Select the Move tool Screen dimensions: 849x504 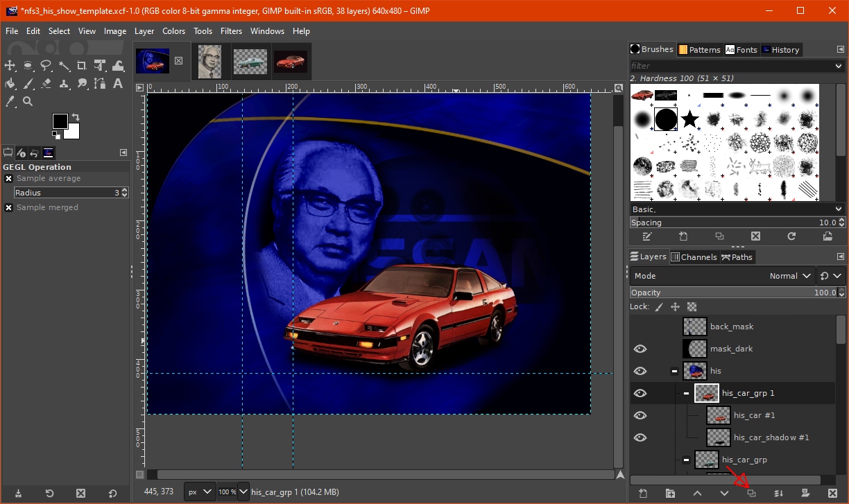click(x=10, y=65)
